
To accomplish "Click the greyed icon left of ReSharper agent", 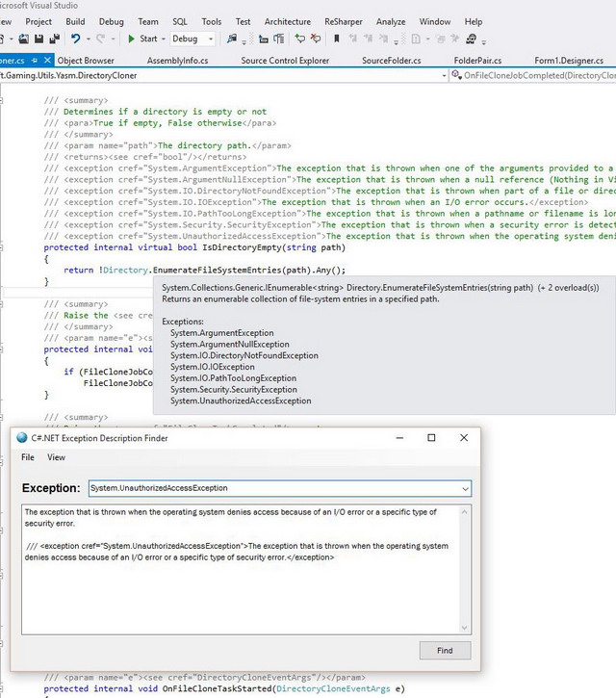I will coord(455,39).
